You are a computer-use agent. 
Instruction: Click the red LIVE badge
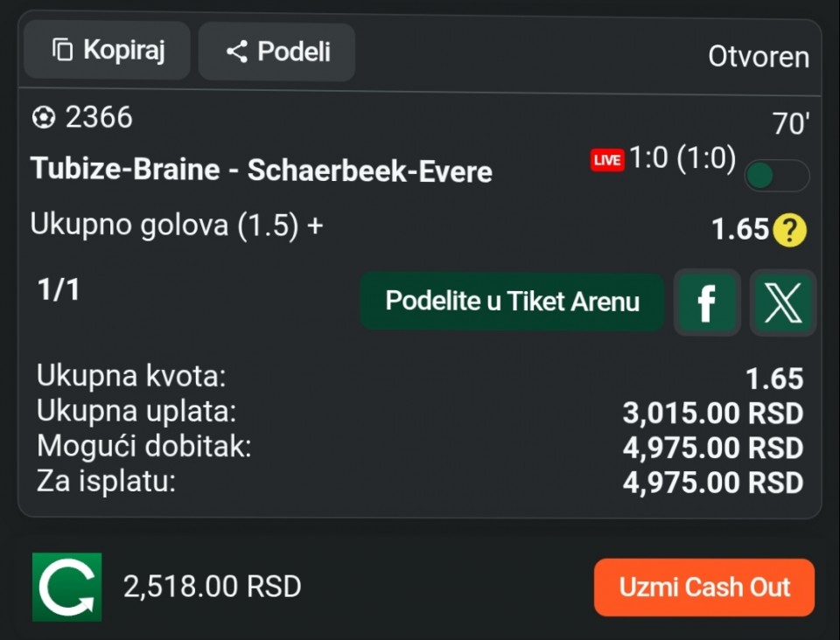606,160
